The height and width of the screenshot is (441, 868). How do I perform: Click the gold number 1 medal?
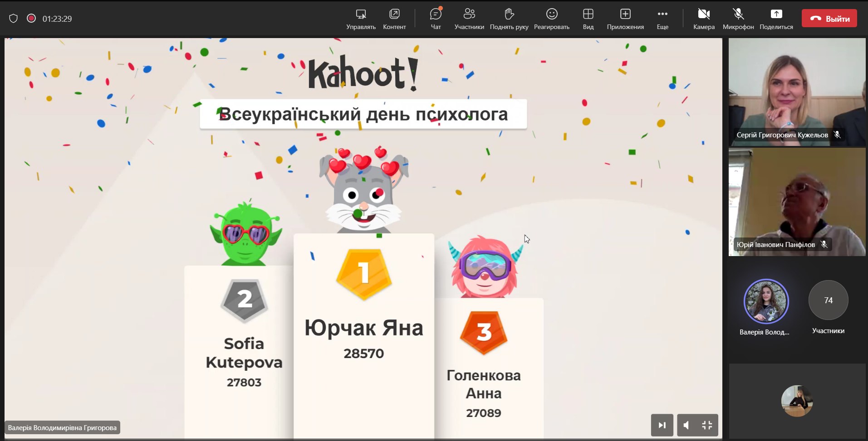tap(364, 274)
